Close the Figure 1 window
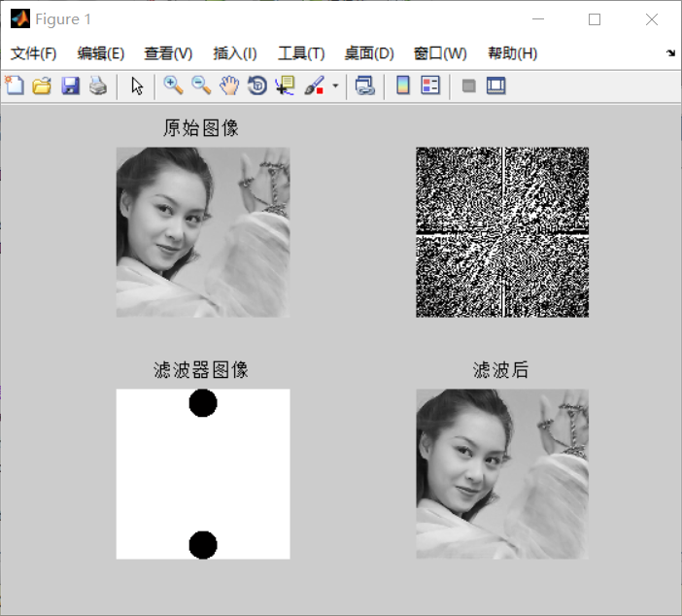682x616 pixels. click(652, 19)
